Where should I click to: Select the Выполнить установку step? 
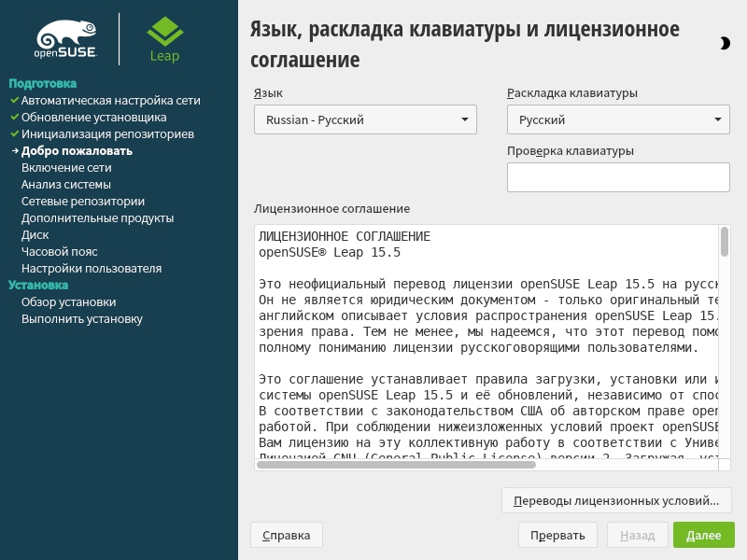pyautogui.click(x=82, y=319)
